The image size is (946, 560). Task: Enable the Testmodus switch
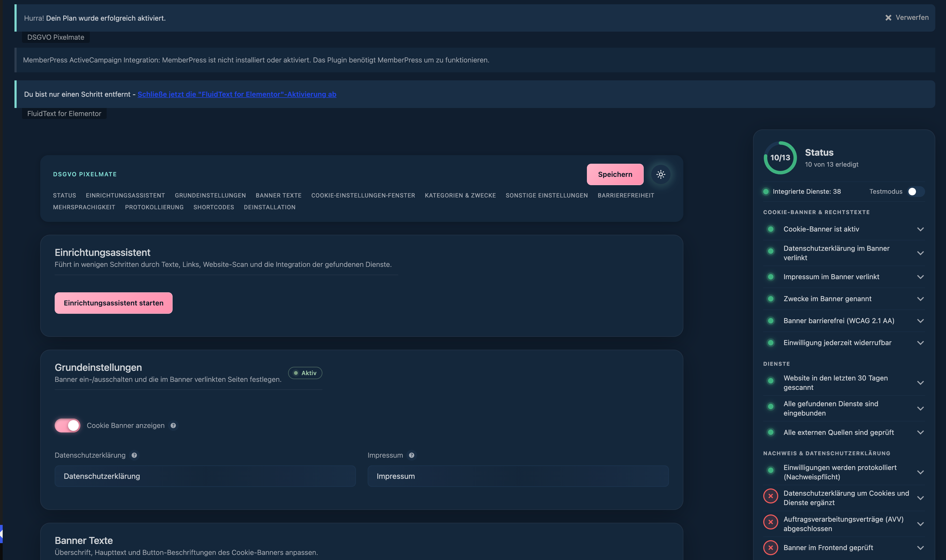tap(916, 192)
